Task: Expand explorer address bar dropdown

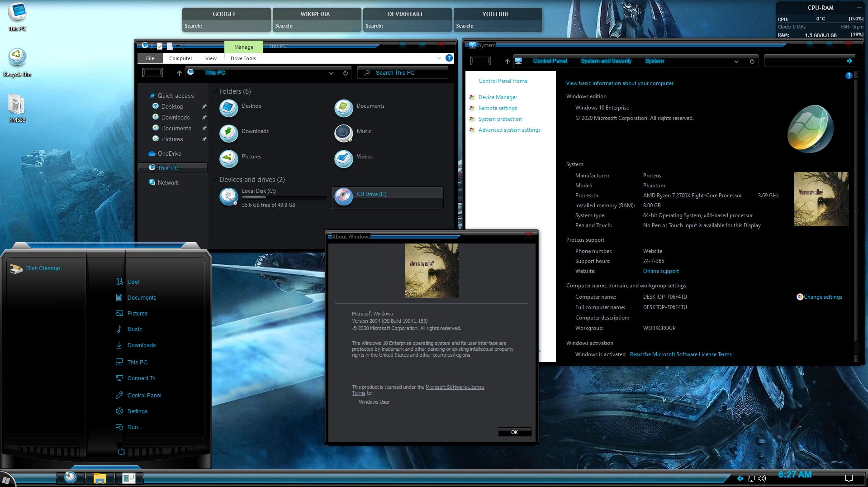Action: pyautogui.click(x=331, y=73)
